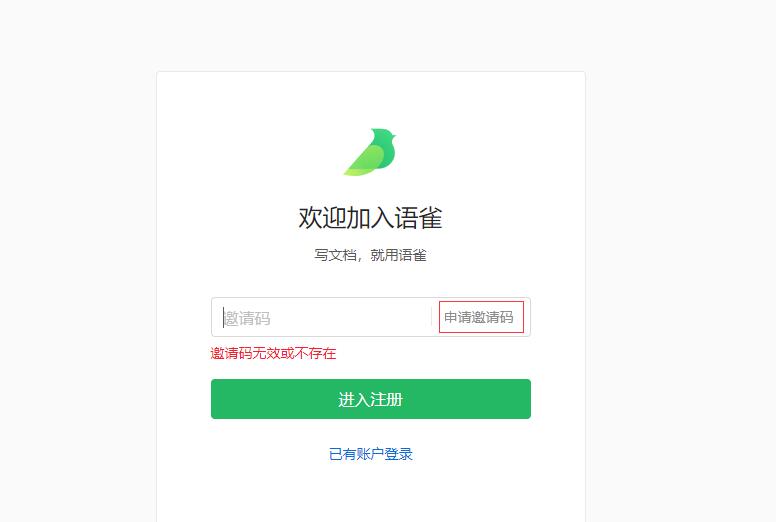Image resolution: width=776 pixels, height=522 pixels.
Task: Focus the 邀请码 invitation code field
Action: point(322,317)
